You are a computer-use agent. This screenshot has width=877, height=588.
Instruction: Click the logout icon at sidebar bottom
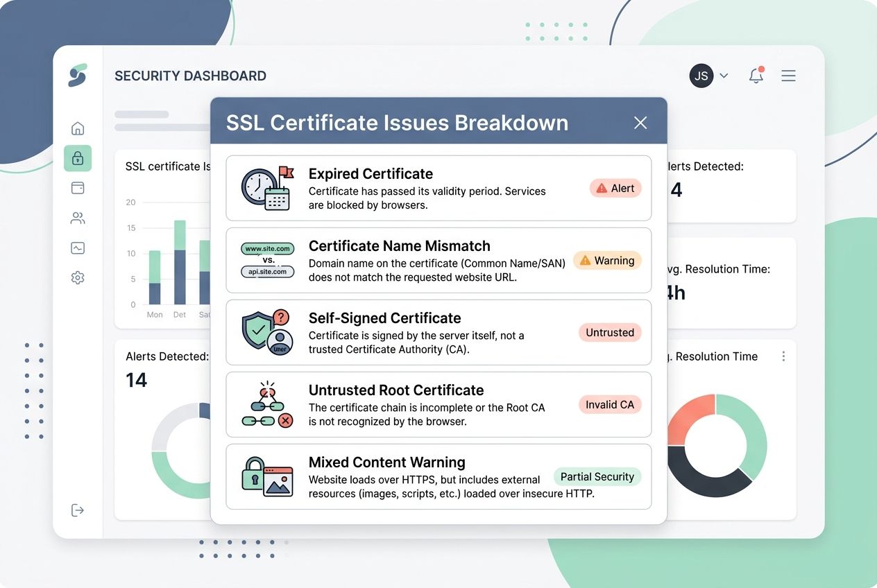[77, 510]
